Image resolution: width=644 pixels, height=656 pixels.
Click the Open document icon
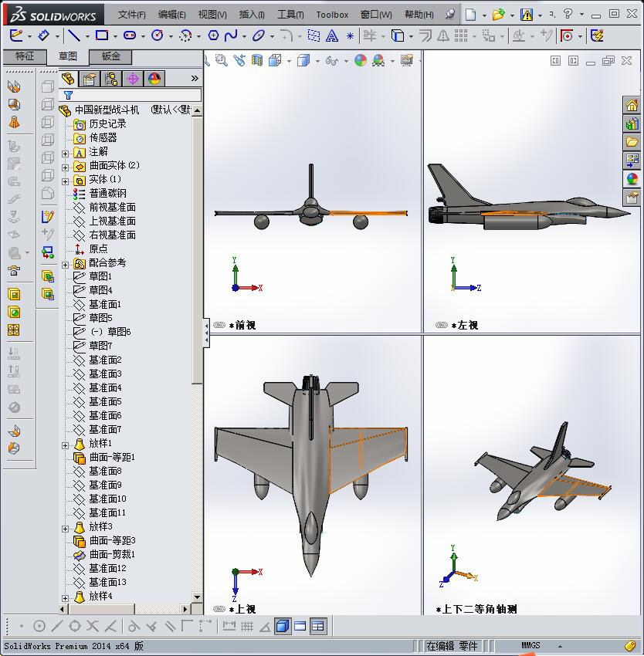(498, 15)
